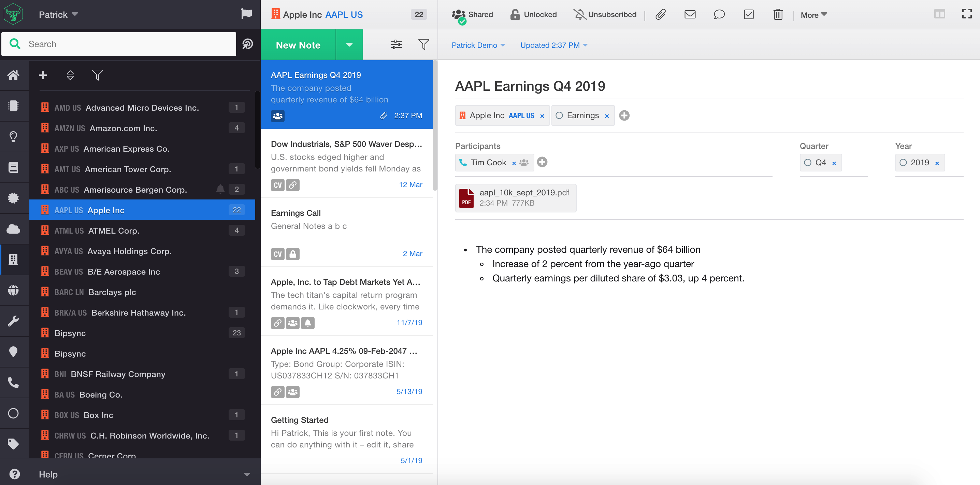Screen dimensions: 980x485
Task: Open note list filter funnel icon
Action: (423, 44)
